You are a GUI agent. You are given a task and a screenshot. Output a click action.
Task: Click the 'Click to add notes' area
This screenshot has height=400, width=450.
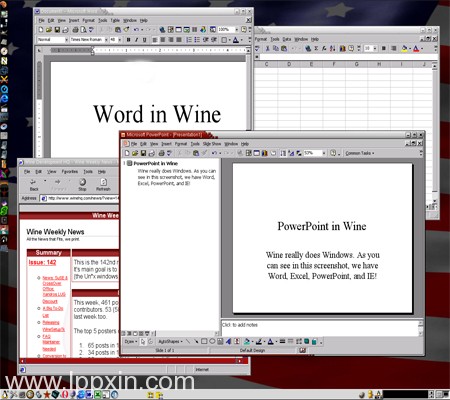tap(319, 328)
